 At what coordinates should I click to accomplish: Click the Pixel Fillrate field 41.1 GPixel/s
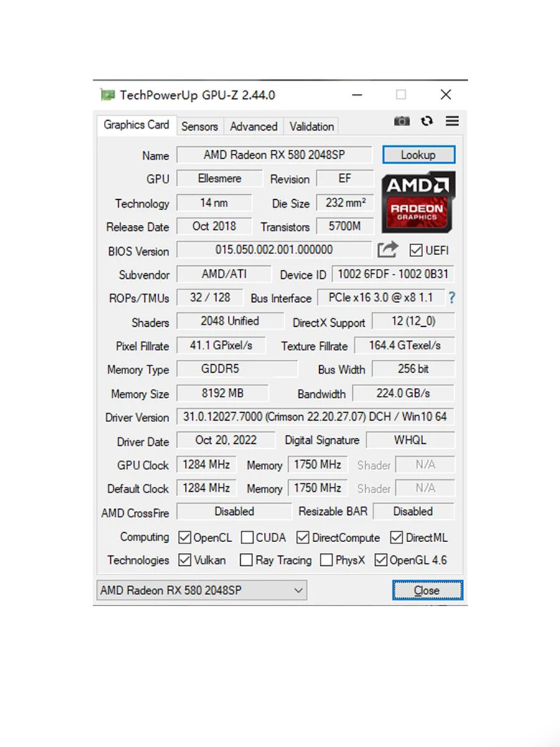[x=222, y=345]
